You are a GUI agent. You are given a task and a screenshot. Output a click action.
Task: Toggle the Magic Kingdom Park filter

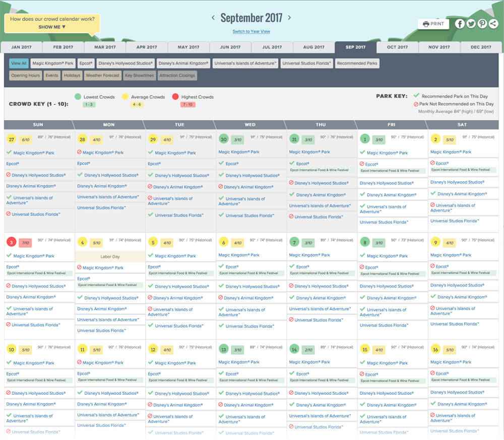[x=53, y=63]
